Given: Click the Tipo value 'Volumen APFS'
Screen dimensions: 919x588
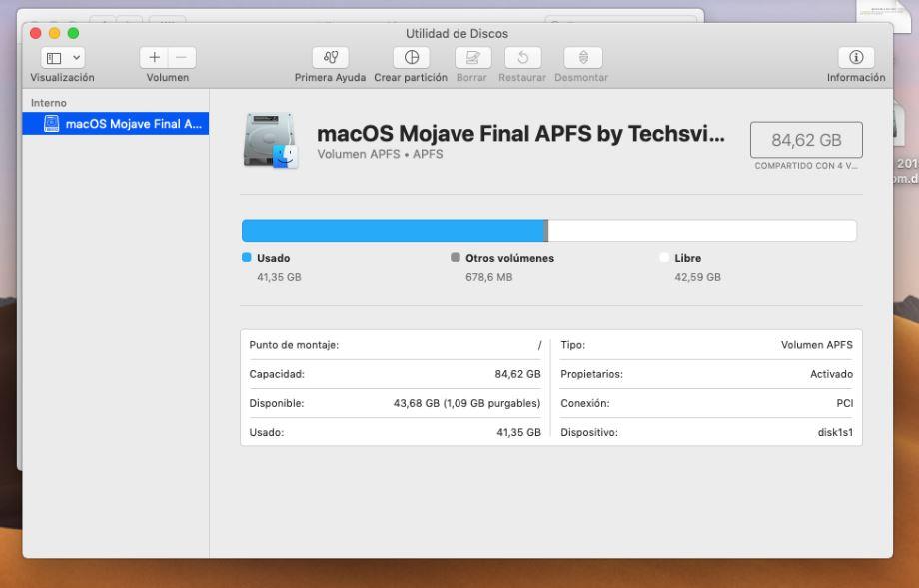Looking at the screenshot, I should pos(817,345).
